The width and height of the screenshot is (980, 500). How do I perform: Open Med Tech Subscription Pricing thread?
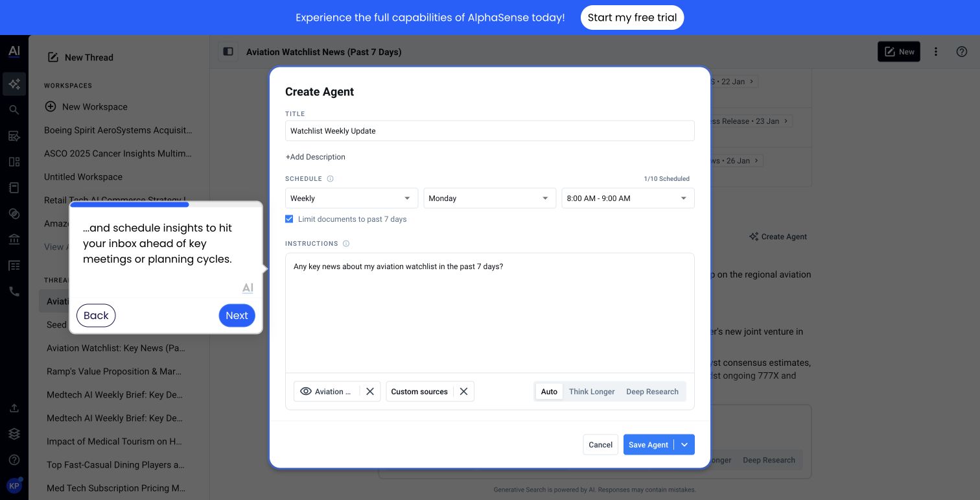[x=117, y=488]
